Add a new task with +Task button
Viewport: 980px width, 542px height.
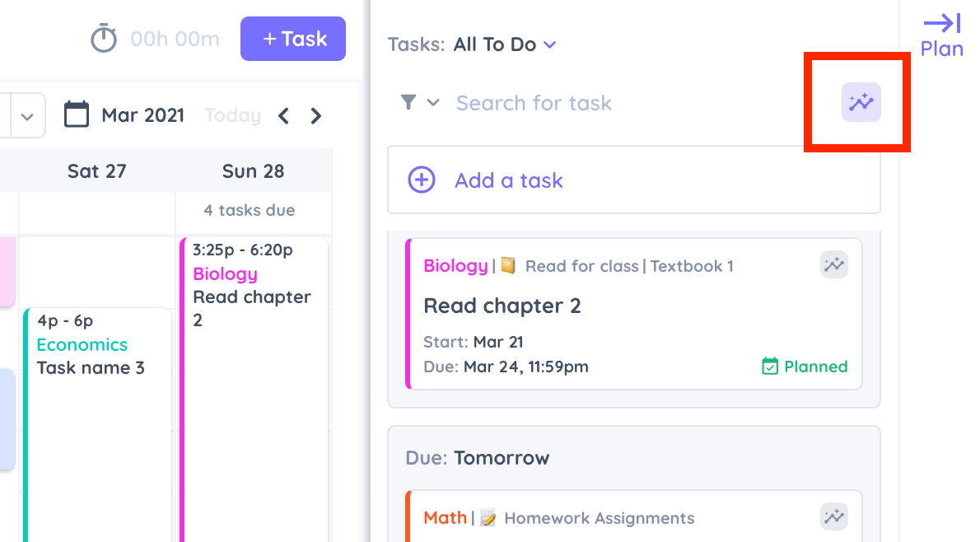pyautogui.click(x=293, y=39)
